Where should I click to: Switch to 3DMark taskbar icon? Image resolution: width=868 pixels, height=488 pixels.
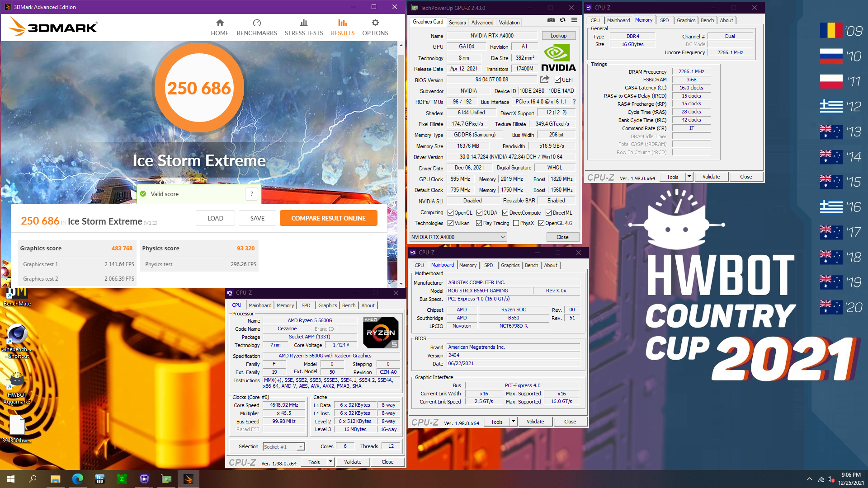click(x=189, y=479)
